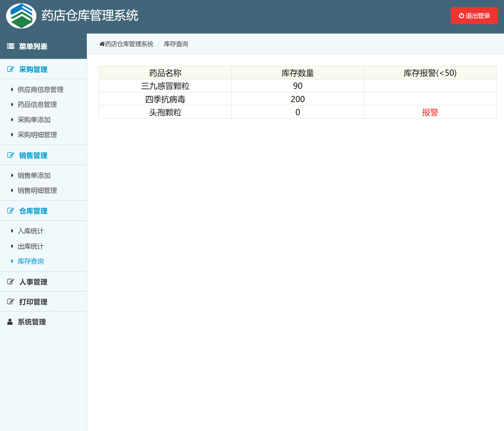The height and width of the screenshot is (431, 504).
Task: Go to 采购单添加 page
Action: point(34,120)
